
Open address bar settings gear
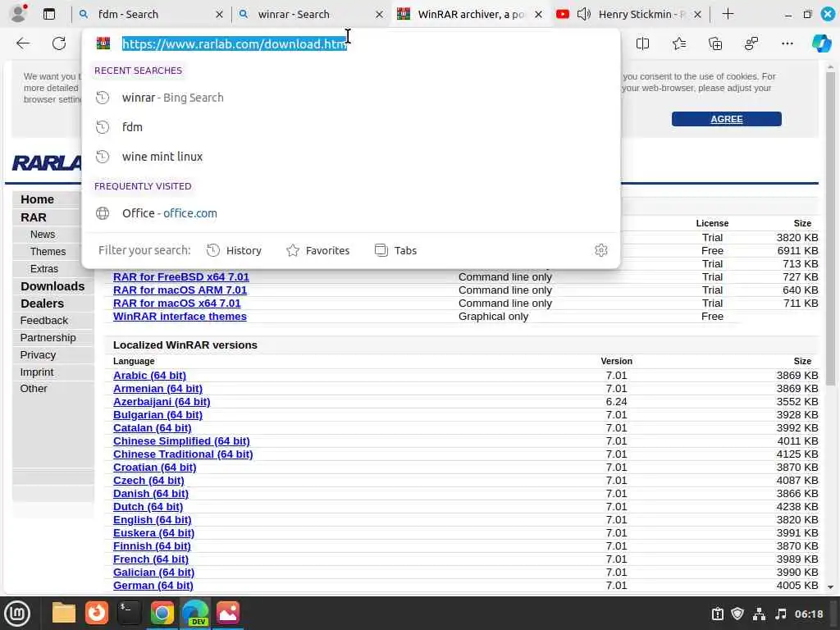click(x=600, y=250)
